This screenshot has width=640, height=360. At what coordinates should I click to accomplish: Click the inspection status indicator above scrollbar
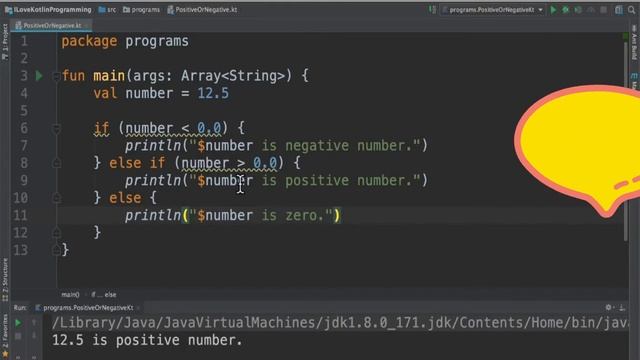[626, 36]
